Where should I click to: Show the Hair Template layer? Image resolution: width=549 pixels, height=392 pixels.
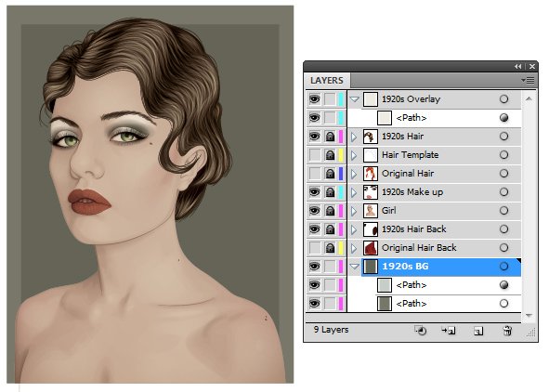[314, 155]
